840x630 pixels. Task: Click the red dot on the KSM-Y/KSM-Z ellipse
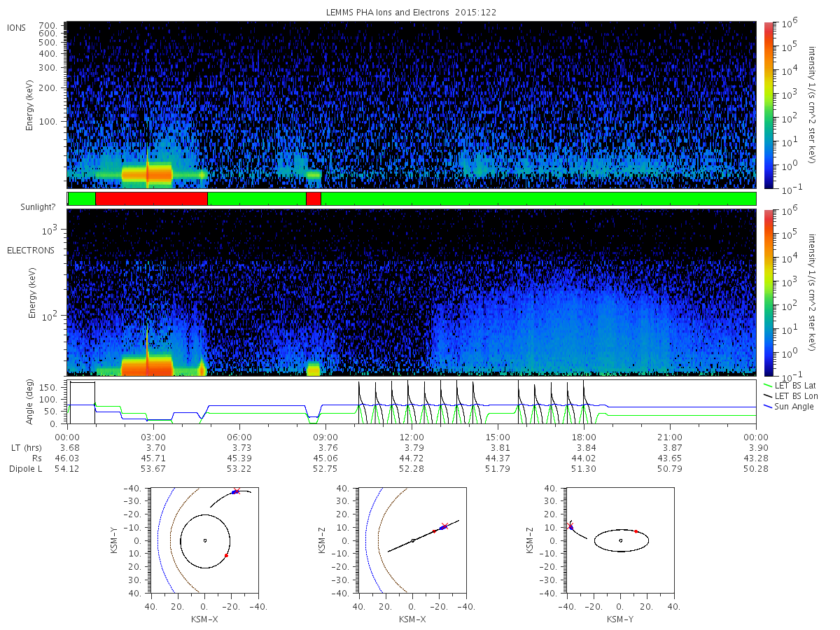click(636, 531)
